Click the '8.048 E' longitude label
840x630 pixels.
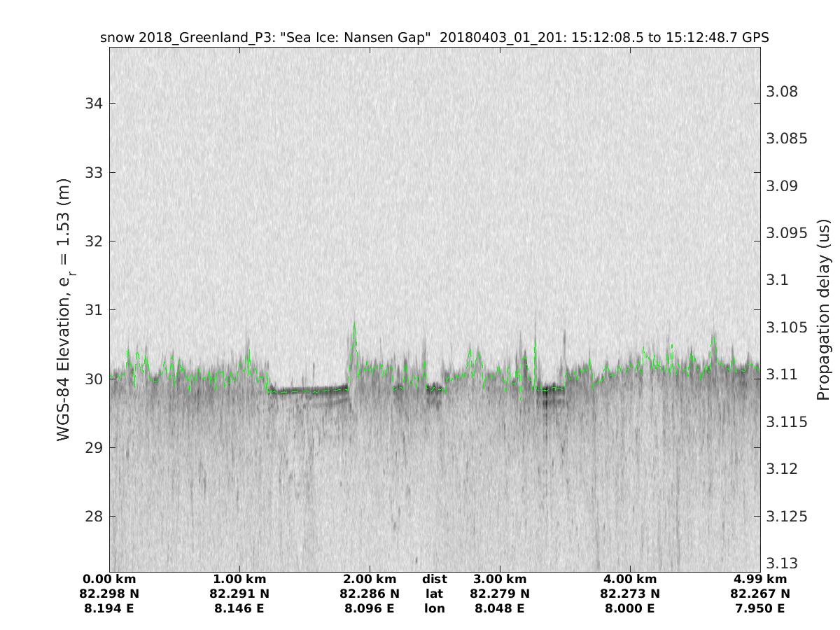point(500,608)
